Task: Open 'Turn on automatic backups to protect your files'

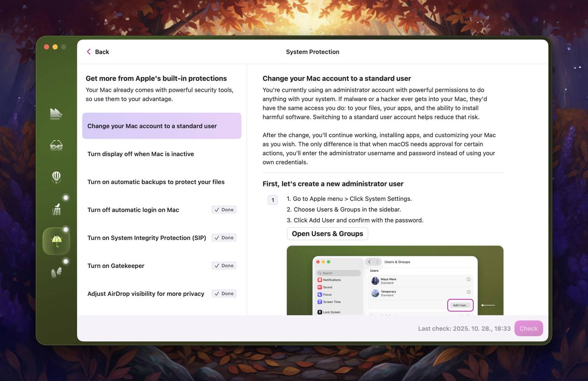Action: 162,182
